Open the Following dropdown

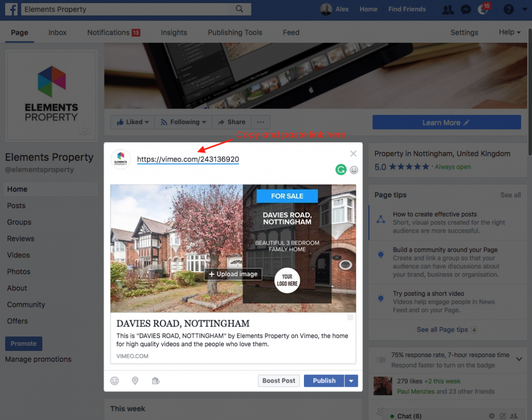[x=183, y=122]
